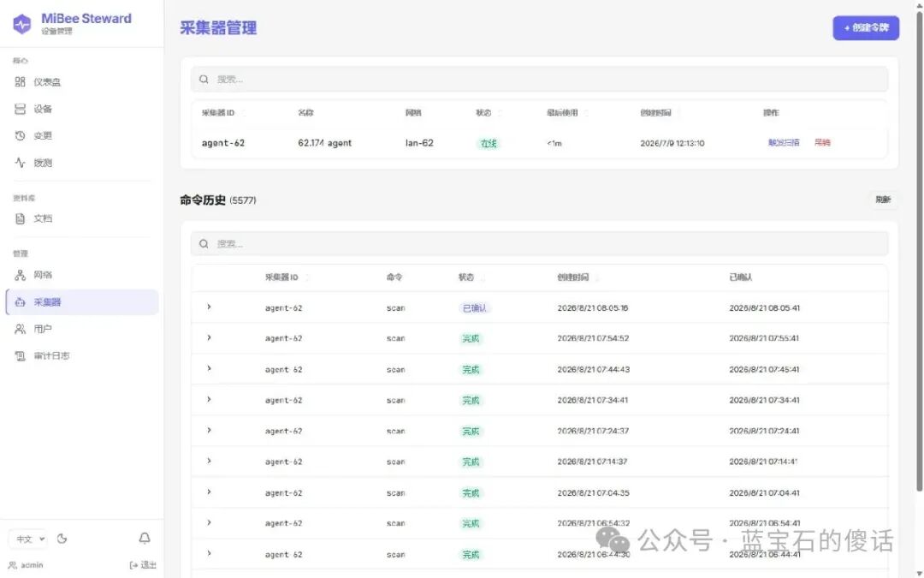Navigate to 文档 menu item
This screenshot has height=578, width=924.
pyautogui.click(x=82, y=219)
